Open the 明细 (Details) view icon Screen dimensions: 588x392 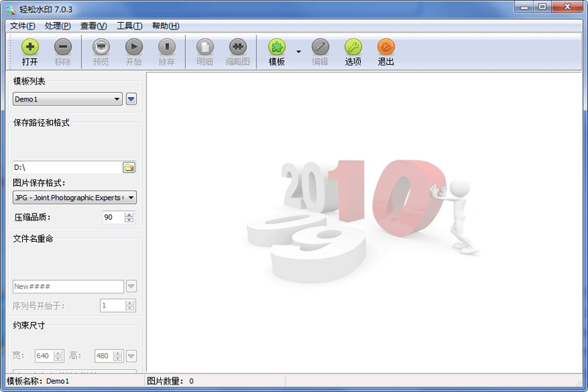pyautogui.click(x=205, y=47)
